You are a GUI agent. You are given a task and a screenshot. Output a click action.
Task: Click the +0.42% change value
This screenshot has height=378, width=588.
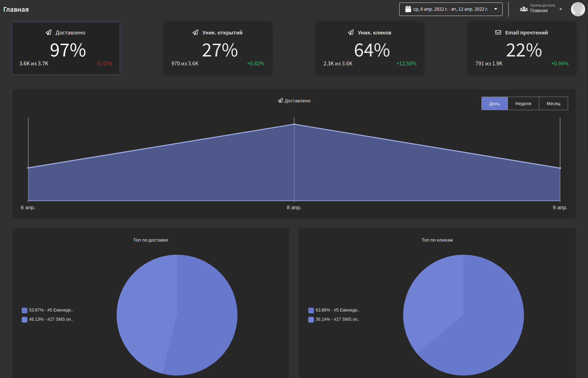[x=256, y=64]
